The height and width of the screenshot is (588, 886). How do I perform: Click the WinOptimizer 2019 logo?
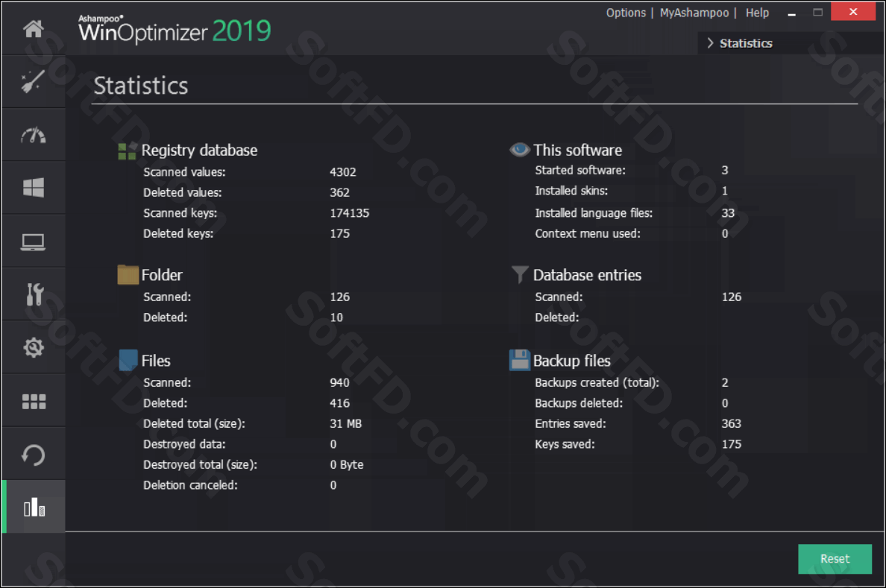click(174, 29)
